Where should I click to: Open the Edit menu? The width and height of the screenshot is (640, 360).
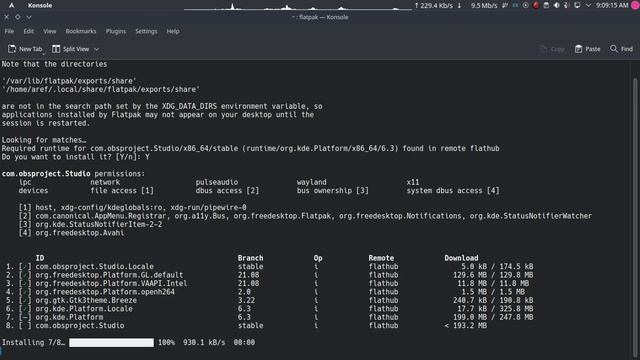point(29,31)
